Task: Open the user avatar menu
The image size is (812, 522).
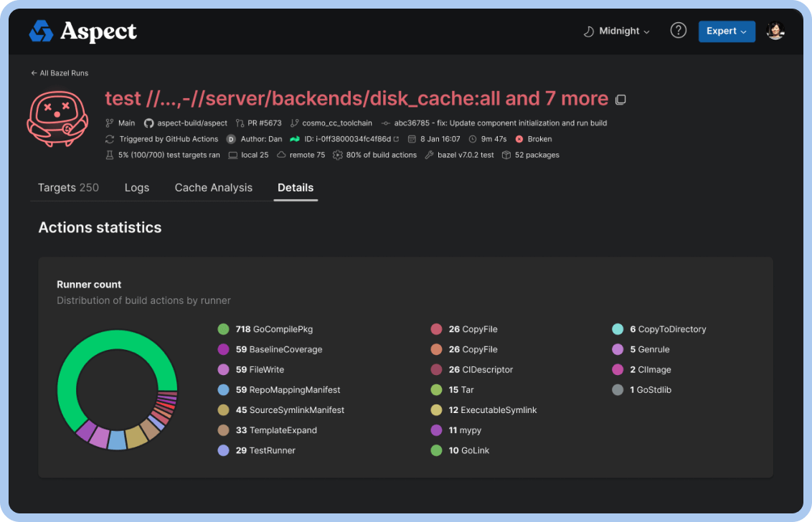Action: pyautogui.click(x=775, y=31)
